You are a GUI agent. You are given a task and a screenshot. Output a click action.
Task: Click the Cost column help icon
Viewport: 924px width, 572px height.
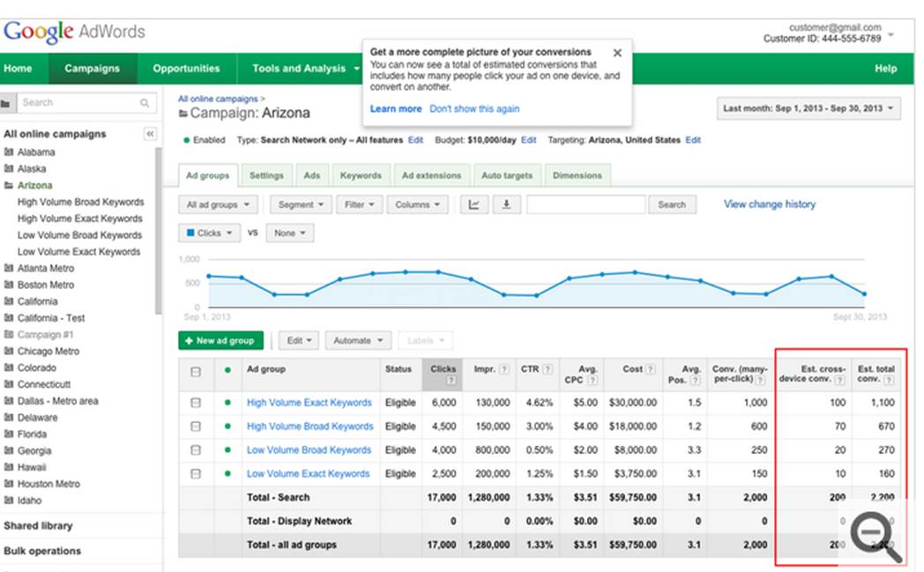[651, 369]
